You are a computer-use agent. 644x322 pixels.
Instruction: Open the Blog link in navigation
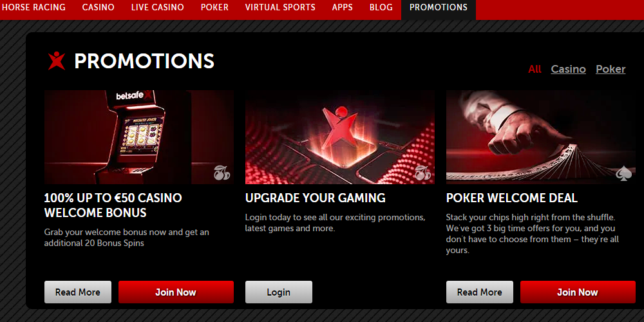tap(381, 7)
